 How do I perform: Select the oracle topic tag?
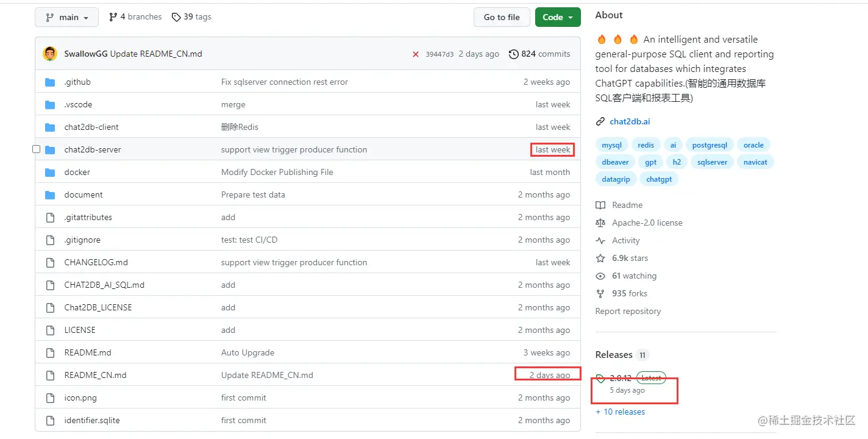pyautogui.click(x=753, y=145)
